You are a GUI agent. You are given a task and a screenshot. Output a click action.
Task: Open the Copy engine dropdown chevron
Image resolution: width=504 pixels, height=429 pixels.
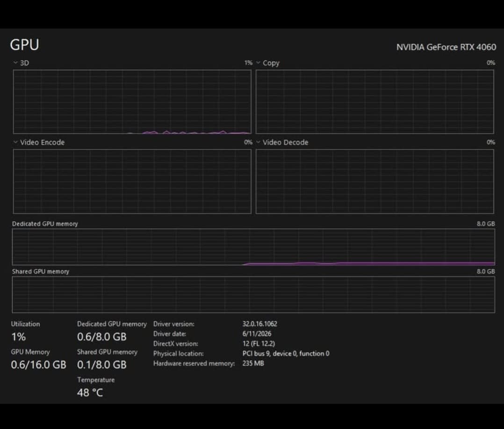tap(258, 63)
